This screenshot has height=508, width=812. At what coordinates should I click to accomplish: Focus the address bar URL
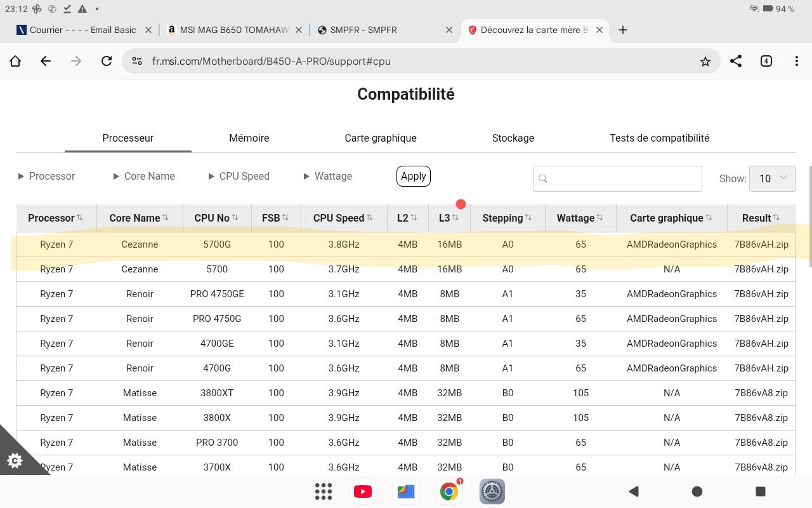pyautogui.click(x=271, y=62)
